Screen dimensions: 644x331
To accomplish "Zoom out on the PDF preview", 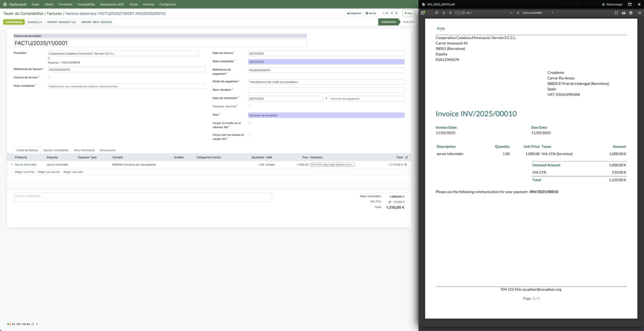I will tap(511, 13).
